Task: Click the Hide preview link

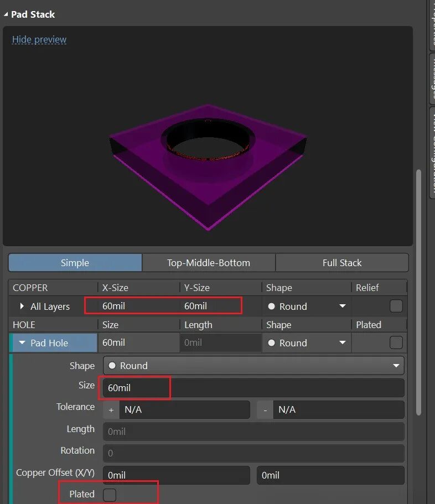Action: tap(39, 40)
